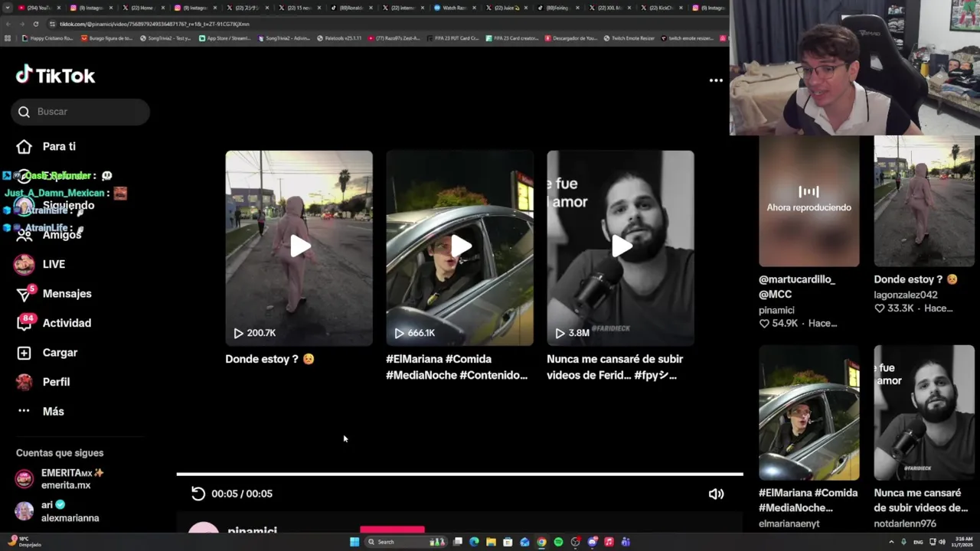This screenshot has height=551, width=980.
Task: Click the 'Donde estoy ?' caption under the center video
Action: (269, 359)
